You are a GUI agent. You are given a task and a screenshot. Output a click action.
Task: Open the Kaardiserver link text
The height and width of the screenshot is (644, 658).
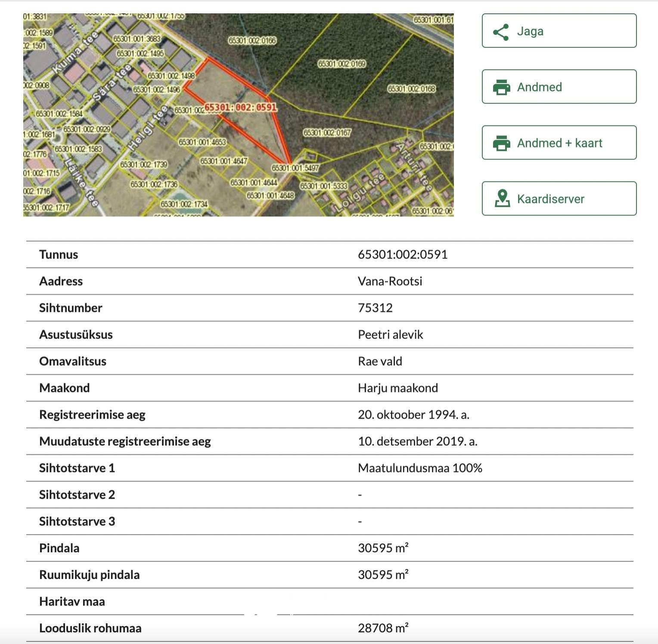[550, 199]
